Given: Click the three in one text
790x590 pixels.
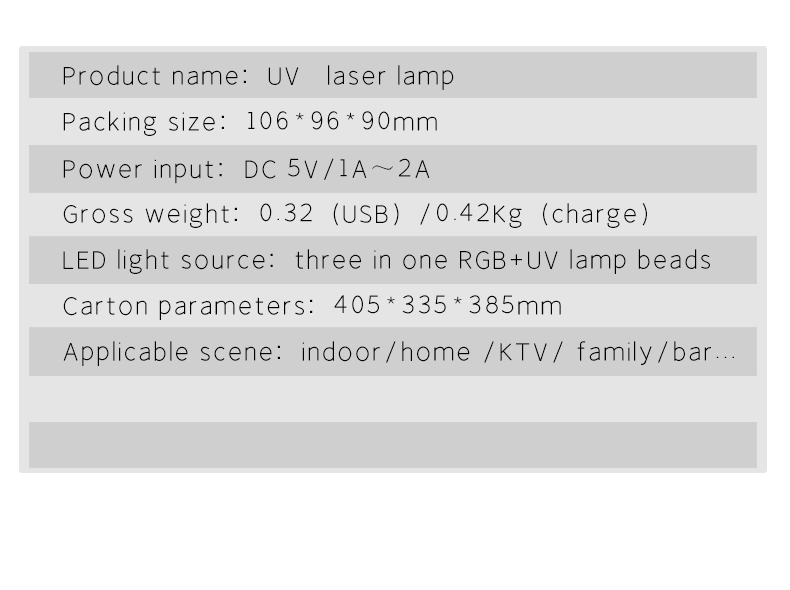Looking at the screenshot, I should 371,260.
